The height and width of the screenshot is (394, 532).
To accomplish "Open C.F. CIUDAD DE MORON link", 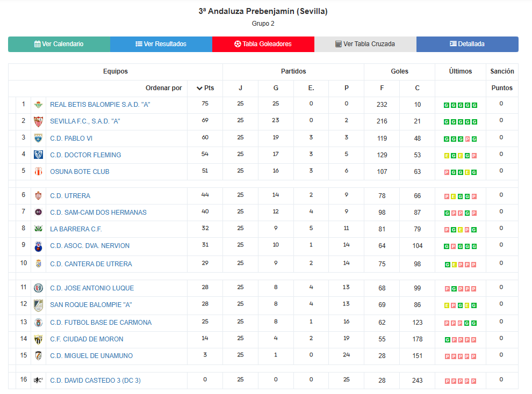I will point(87,339).
